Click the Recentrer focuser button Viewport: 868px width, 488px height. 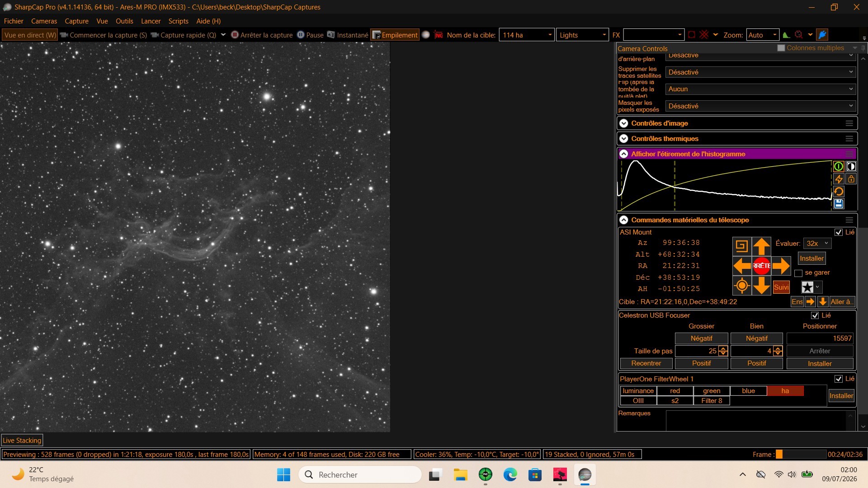coord(646,363)
